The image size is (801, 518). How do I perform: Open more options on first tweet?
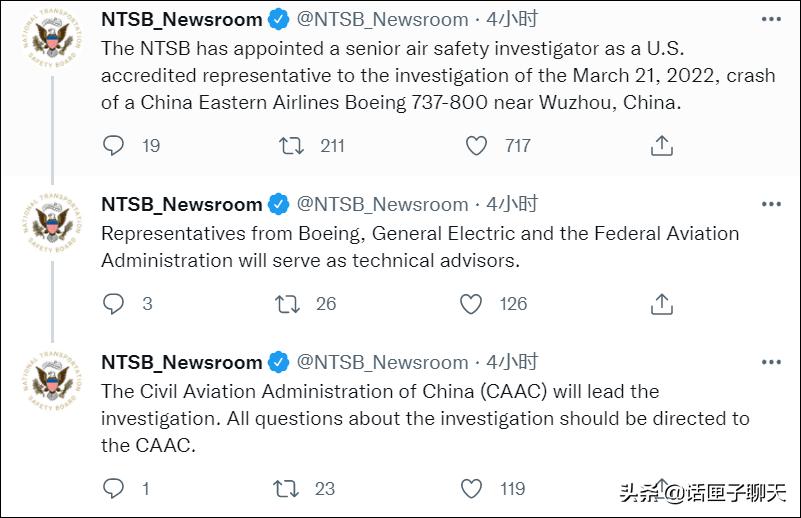pyautogui.click(x=771, y=19)
